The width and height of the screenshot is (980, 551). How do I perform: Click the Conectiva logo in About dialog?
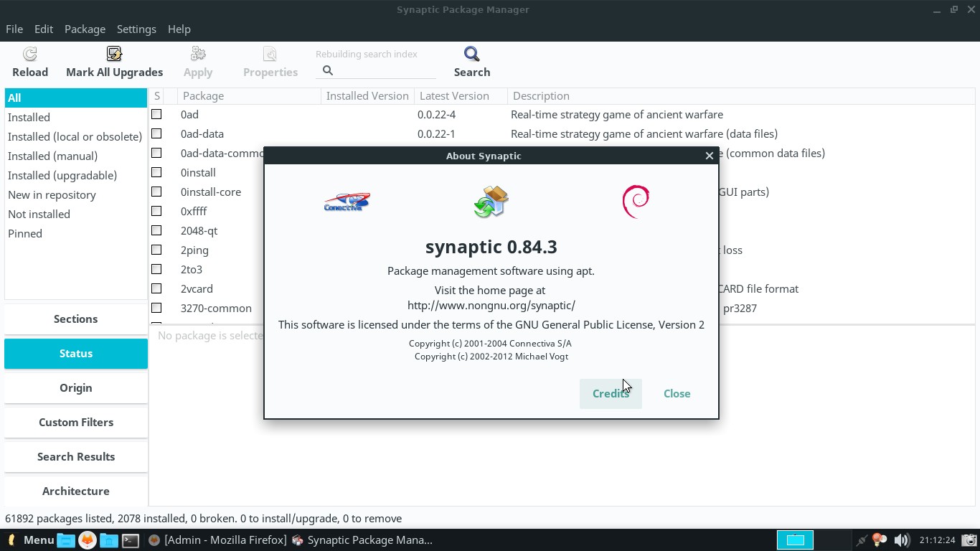click(x=347, y=202)
